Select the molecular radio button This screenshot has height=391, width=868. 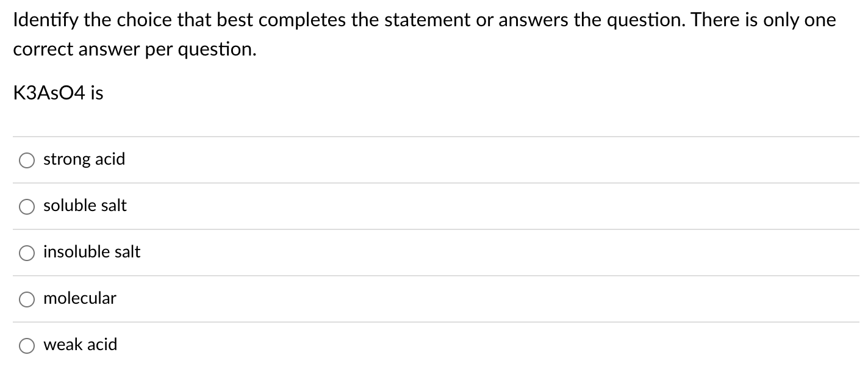tap(26, 299)
